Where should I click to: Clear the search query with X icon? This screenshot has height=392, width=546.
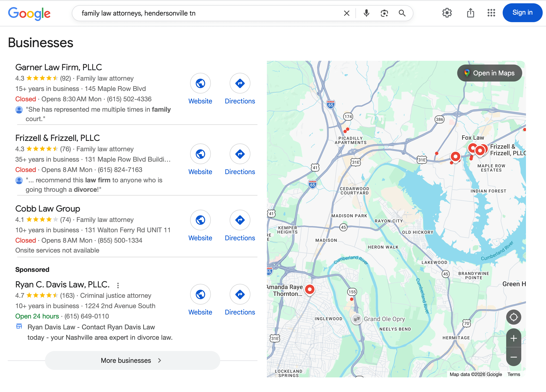(x=346, y=13)
